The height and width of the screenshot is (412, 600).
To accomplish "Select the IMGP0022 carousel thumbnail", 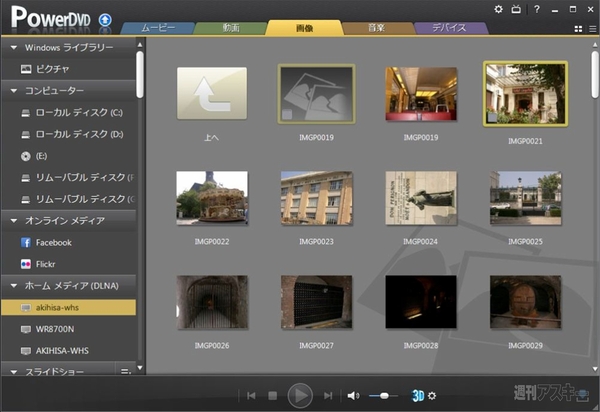I will pyautogui.click(x=212, y=198).
